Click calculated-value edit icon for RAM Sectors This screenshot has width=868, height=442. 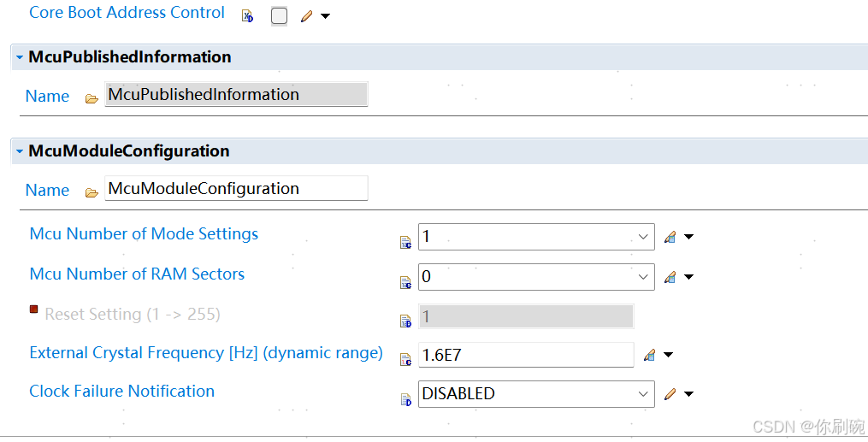670,277
